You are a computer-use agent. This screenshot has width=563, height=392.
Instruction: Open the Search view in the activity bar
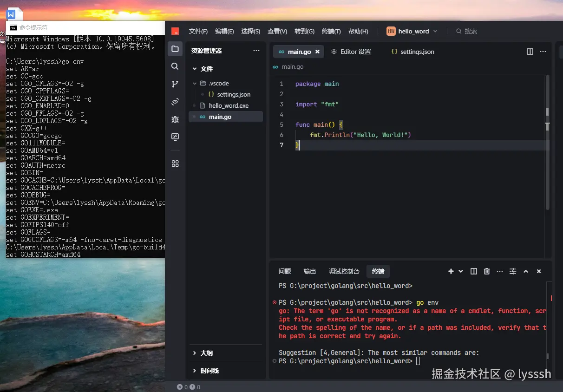[175, 66]
